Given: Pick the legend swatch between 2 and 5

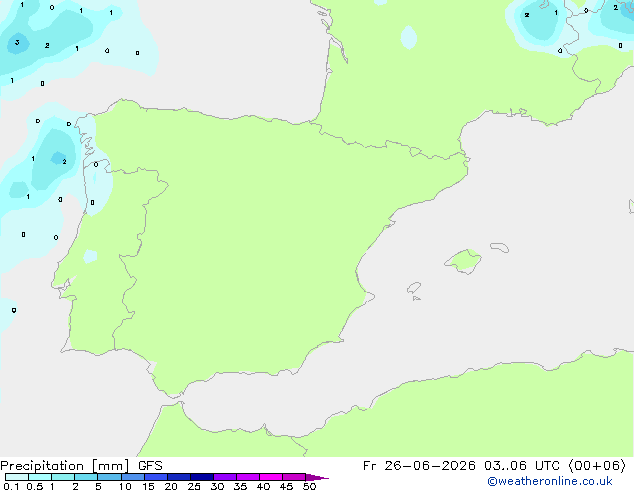Looking at the screenshot, I should (86, 477).
